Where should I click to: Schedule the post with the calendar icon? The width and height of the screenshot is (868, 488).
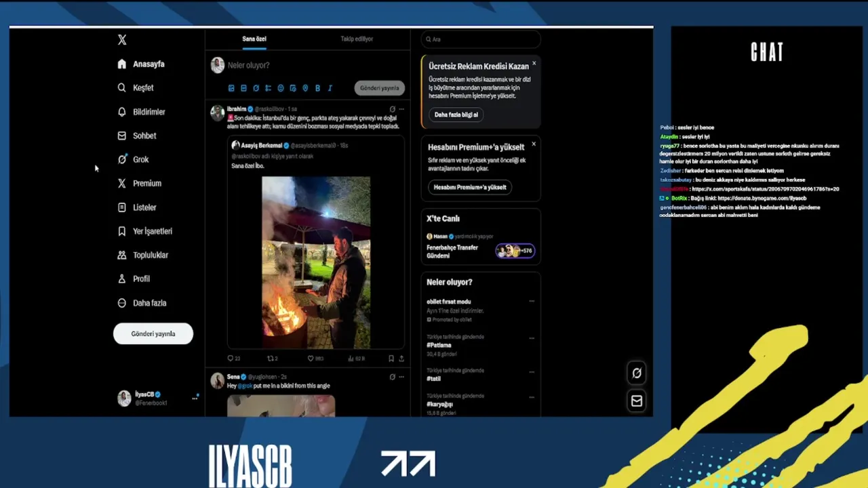point(293,88)
